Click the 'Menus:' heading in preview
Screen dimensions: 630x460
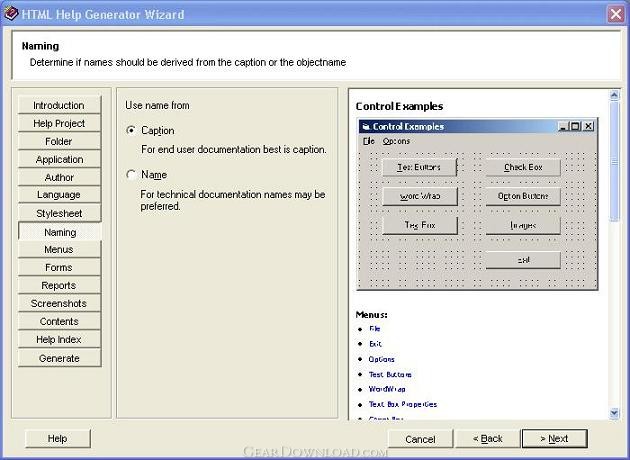pyautogui.click(x=371, y=315)
